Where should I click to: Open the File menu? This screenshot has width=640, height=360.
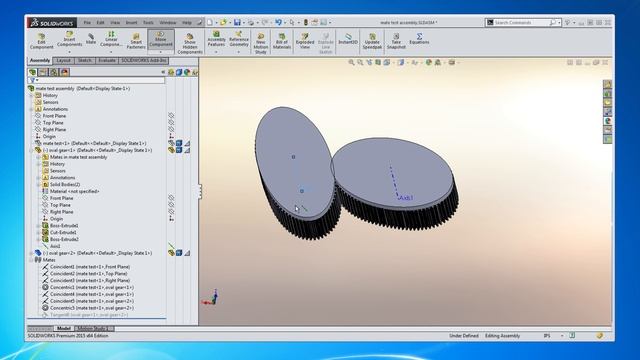tap(87, 22)
